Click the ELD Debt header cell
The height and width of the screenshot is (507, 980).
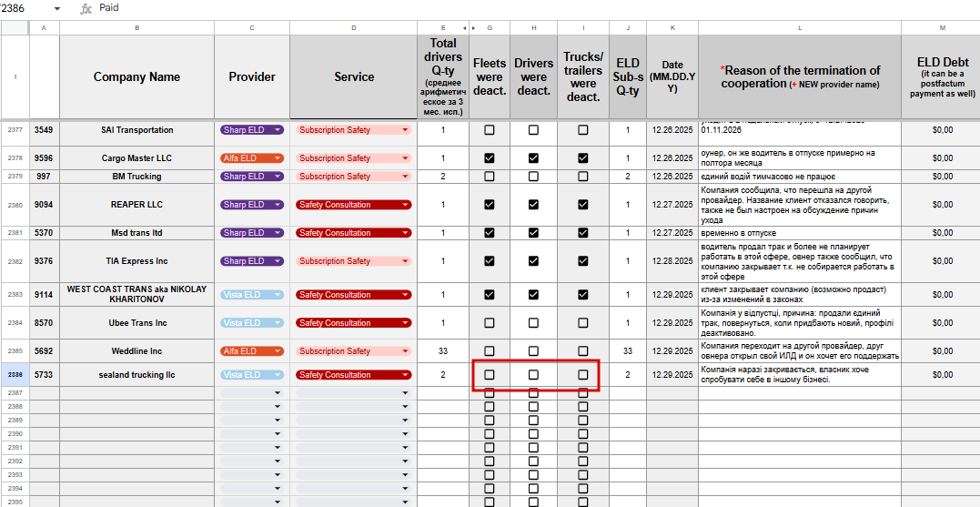pyautogui.click(x=941, y=76)
